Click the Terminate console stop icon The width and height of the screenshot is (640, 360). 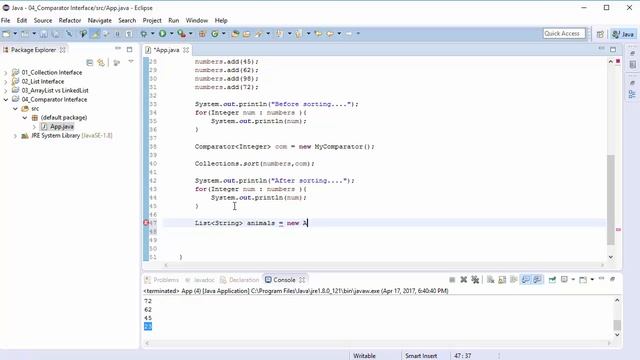coord(452,280)
